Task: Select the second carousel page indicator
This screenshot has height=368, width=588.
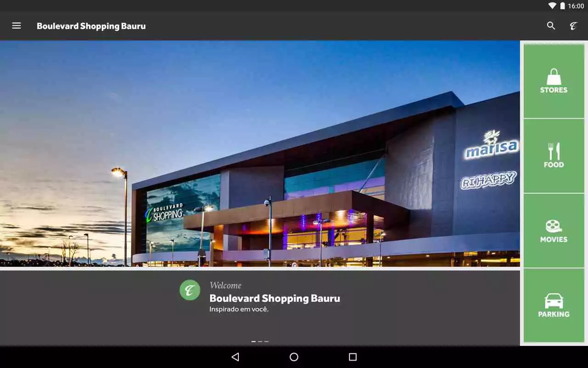Action: tap(260, 341)
